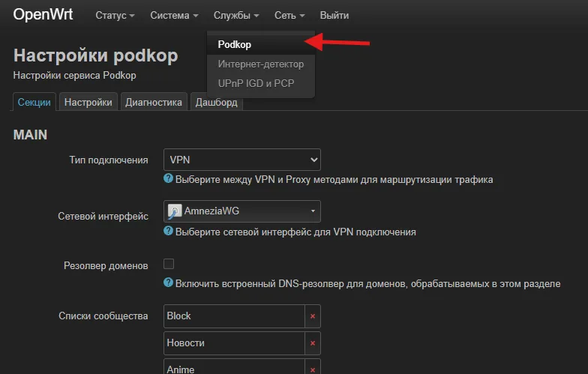Open the Система menu

pos(174,15)
